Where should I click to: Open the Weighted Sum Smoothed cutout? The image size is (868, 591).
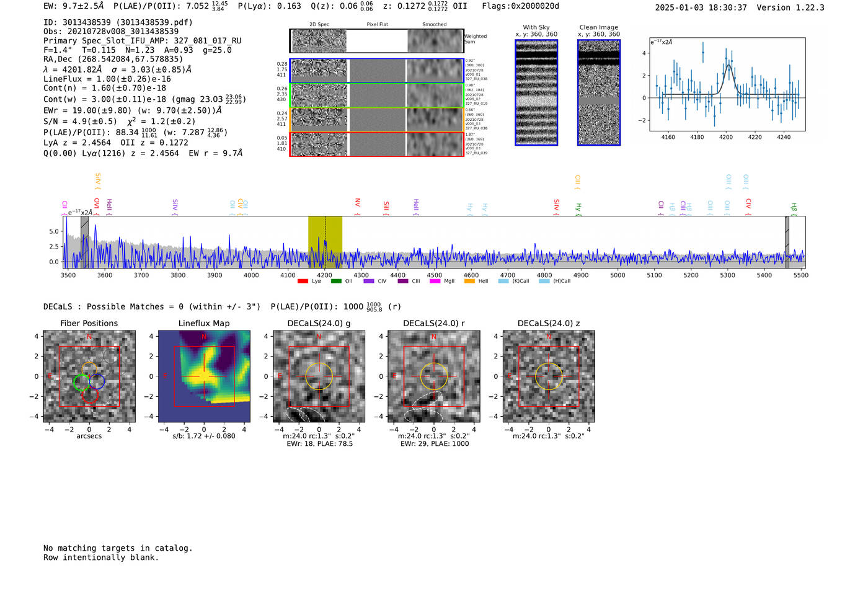pos(435,41)
